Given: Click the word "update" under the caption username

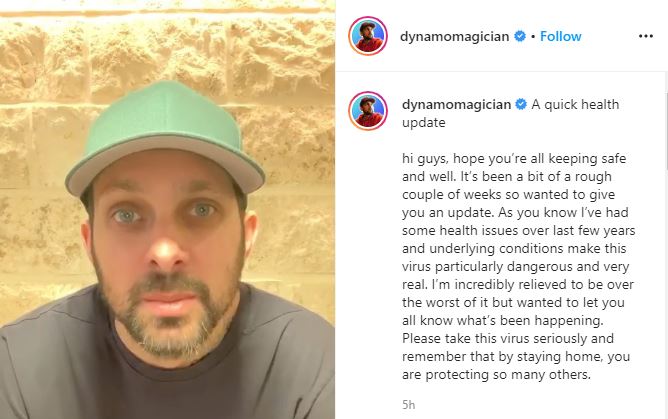Looking at the screenshot, I should pos(423,123).
